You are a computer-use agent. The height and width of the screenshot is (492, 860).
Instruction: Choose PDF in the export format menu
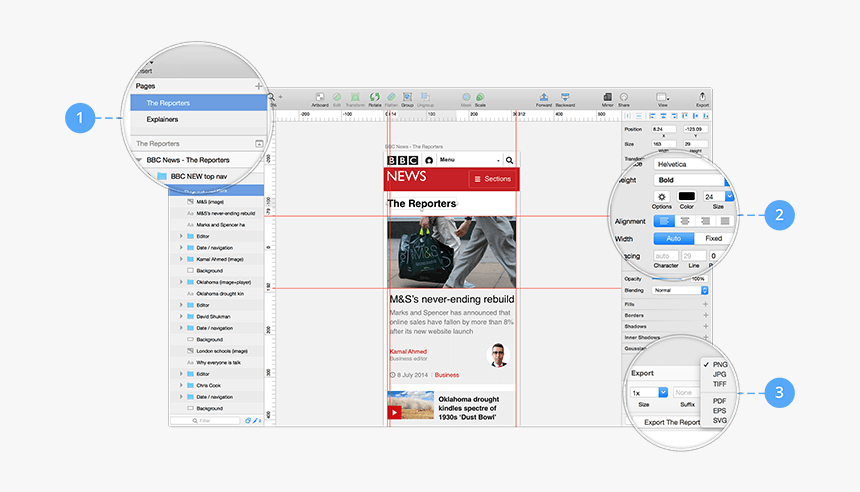[719, 401]
